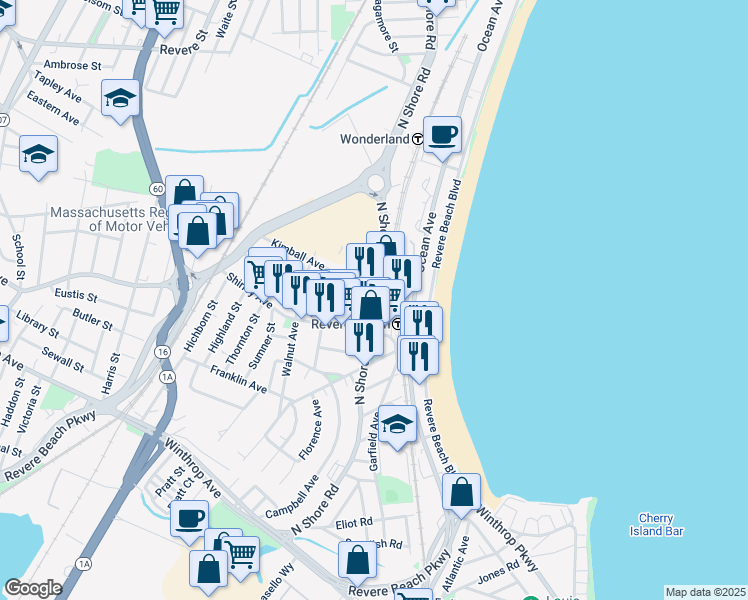
Task: Select the School St street label
Action: point(19,257)
